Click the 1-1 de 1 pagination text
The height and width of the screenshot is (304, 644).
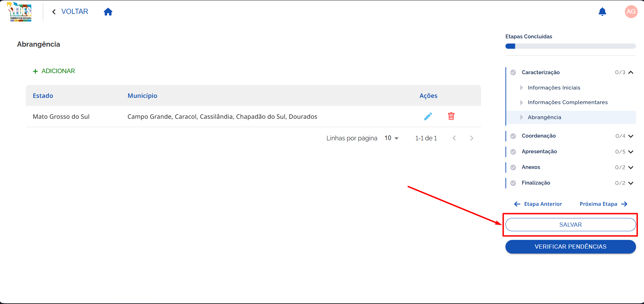[x=426, y=138]
